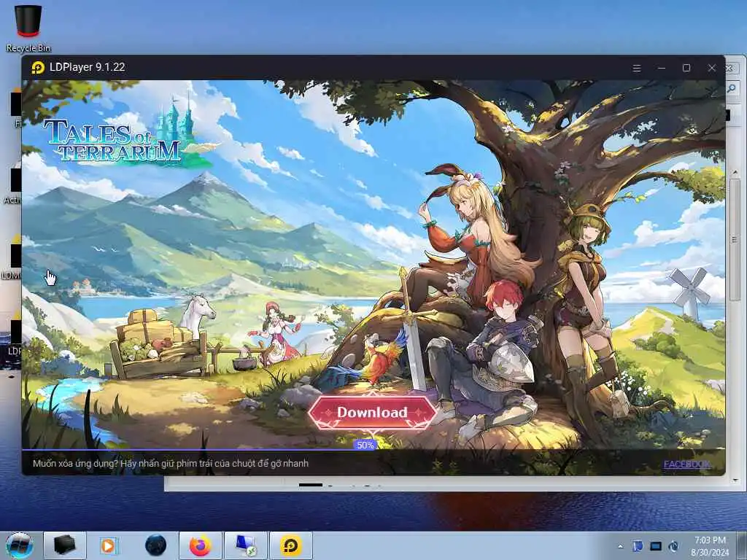
Task: Click the blue flag tray icon
Action: click(638, 546)
